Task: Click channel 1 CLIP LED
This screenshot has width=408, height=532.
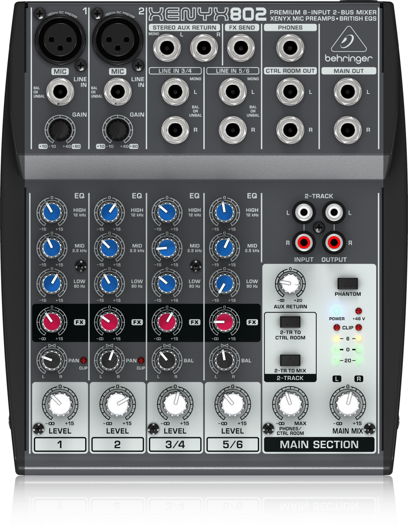Action: pos(83,360)
